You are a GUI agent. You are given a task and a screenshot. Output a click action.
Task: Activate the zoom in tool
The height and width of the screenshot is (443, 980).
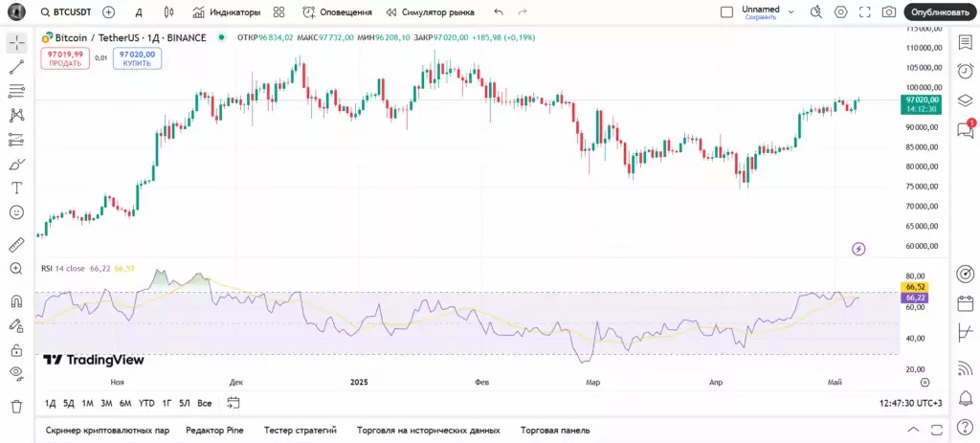coord(17,269)
